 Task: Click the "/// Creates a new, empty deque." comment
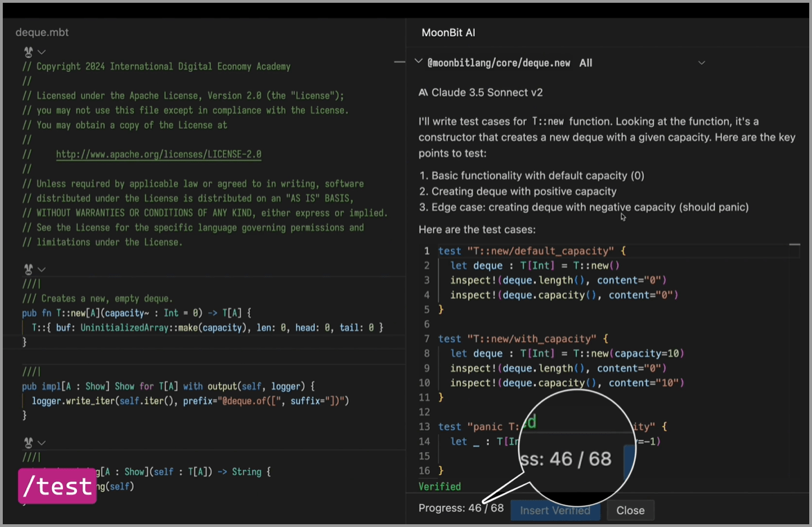coord(97,299)
